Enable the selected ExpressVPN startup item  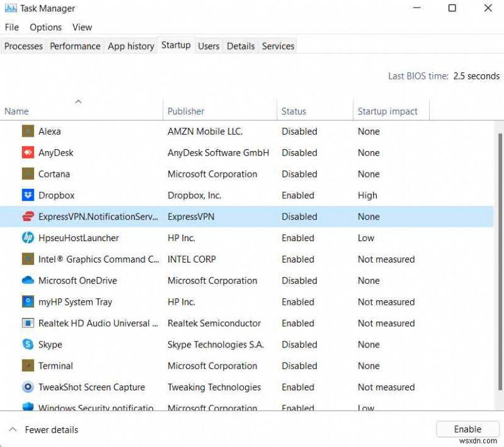pyautogui.click(x=467, y=429)
